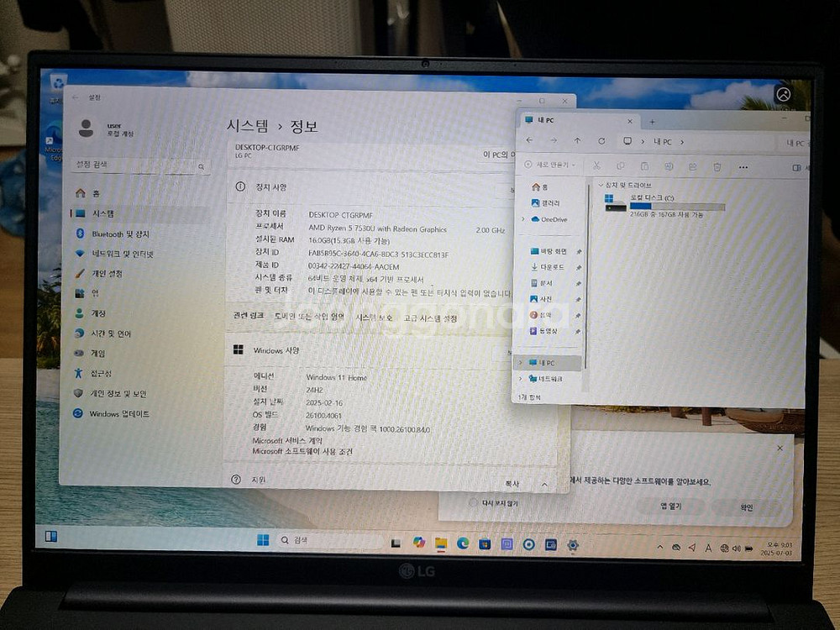The width and height of the screenshot is (840, 630).
Task: Open Copilot from the taskbar
Action: click(x=418, y=542)
